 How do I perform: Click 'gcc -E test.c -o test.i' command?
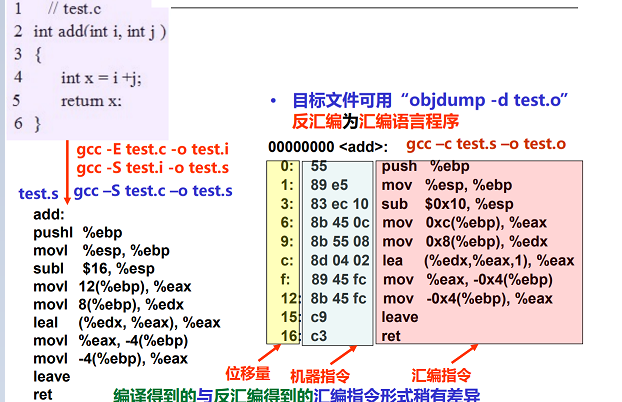(153, 150)
